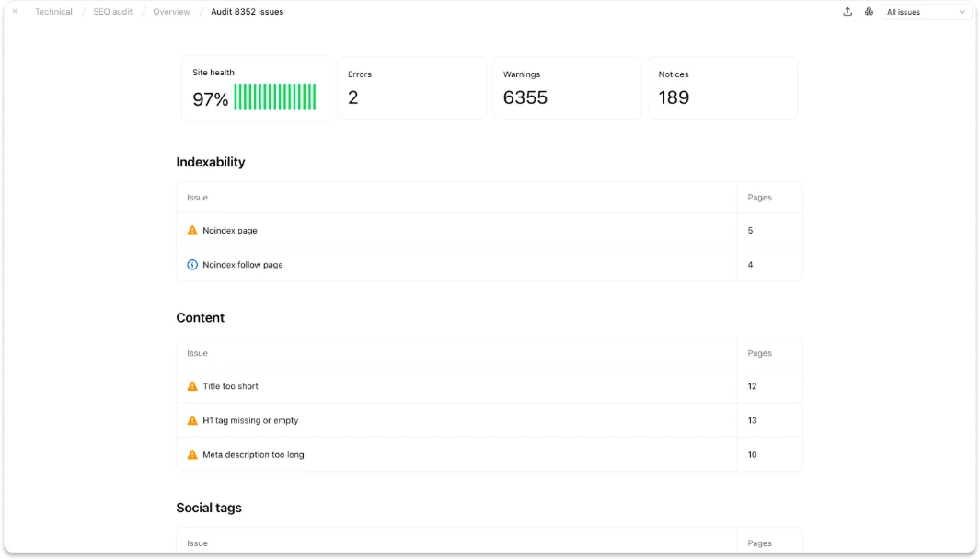
Task: Switch to Overview via the breadcrumb
Action: 170,11
